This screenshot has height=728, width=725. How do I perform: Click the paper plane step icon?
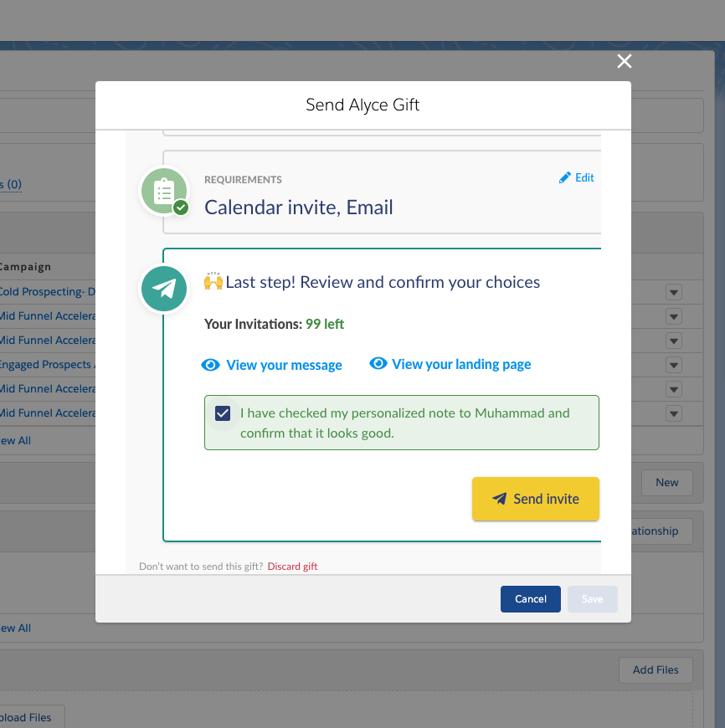coord(164,289)
